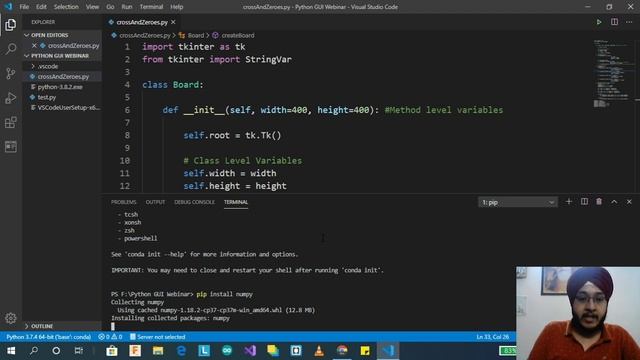
Task: Expand the Outline section
Action: (x=39, y=326)
